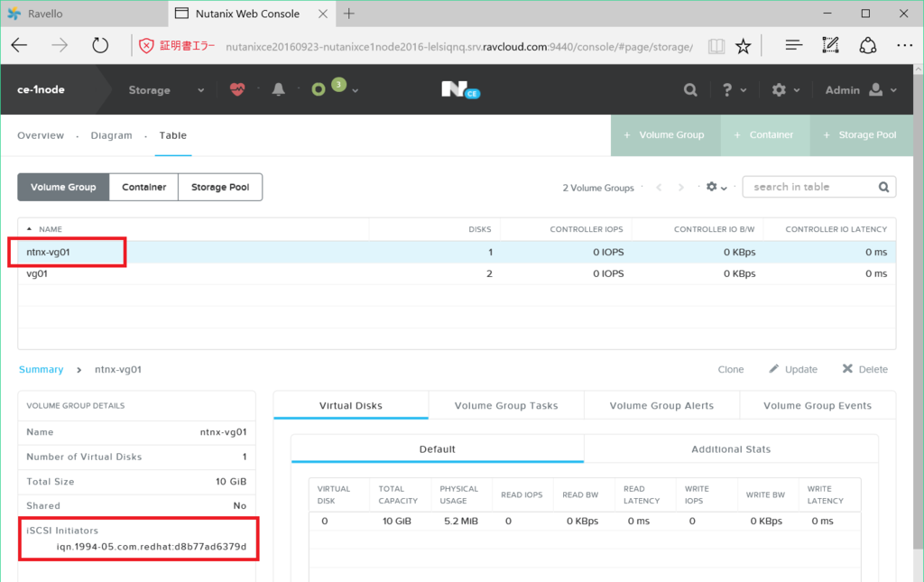
Task: Click the ce-1node cluster name
Action: click(x=42, y=89)
